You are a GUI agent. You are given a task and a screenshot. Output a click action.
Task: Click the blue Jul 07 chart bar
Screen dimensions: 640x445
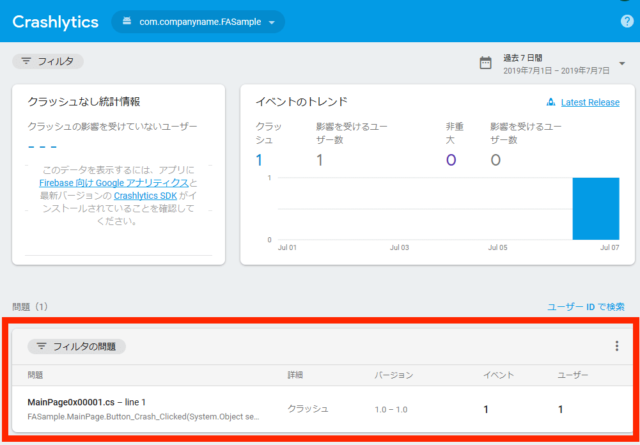(596, 209)
